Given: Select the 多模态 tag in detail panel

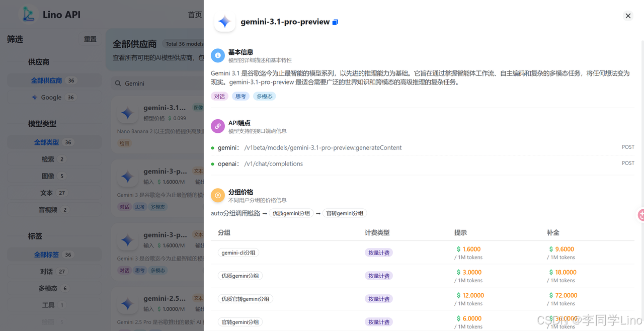Looking at the screenshot, I should [264, 96].
